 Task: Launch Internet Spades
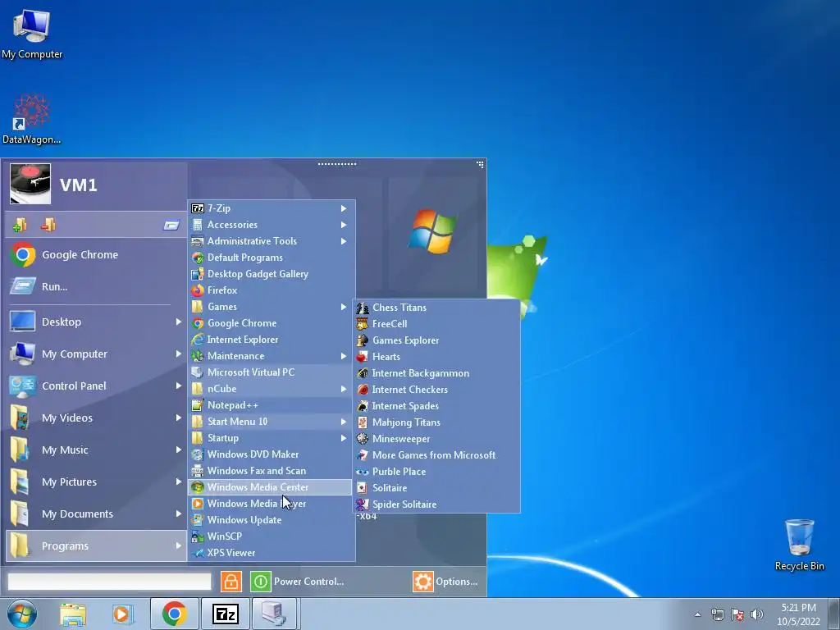click(436, 406)
